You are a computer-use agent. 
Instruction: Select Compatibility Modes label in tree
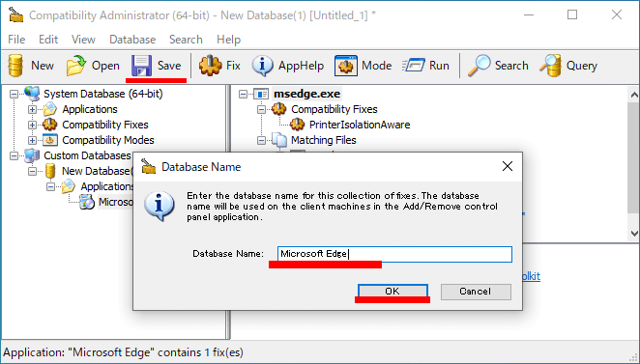pyautogui.click(x=108, y=140)
